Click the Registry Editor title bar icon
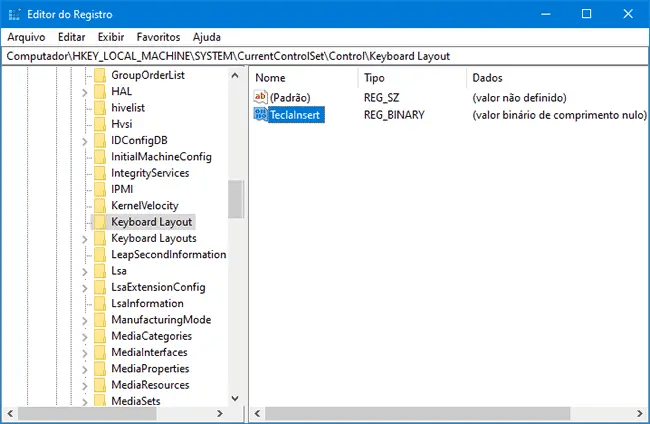650x424 pixels. (13, 13)
